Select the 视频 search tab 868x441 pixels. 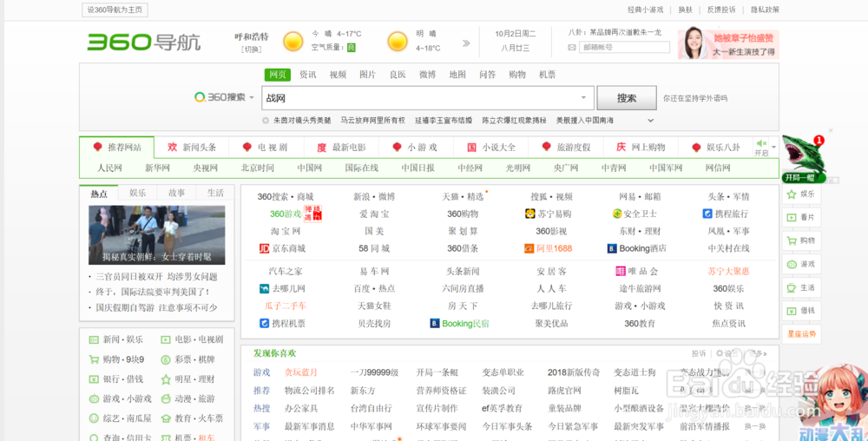[338, 75]
